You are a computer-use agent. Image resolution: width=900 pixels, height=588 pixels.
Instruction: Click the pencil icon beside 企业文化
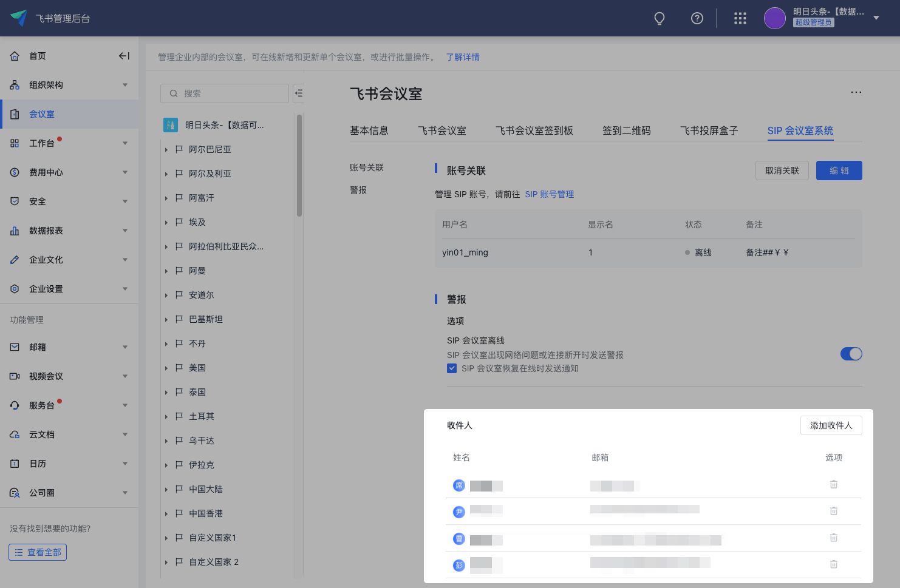[15, 260]
